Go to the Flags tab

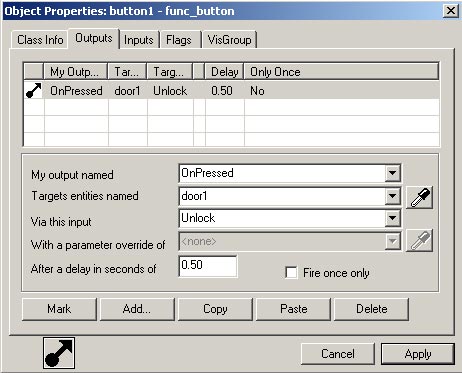179,40
